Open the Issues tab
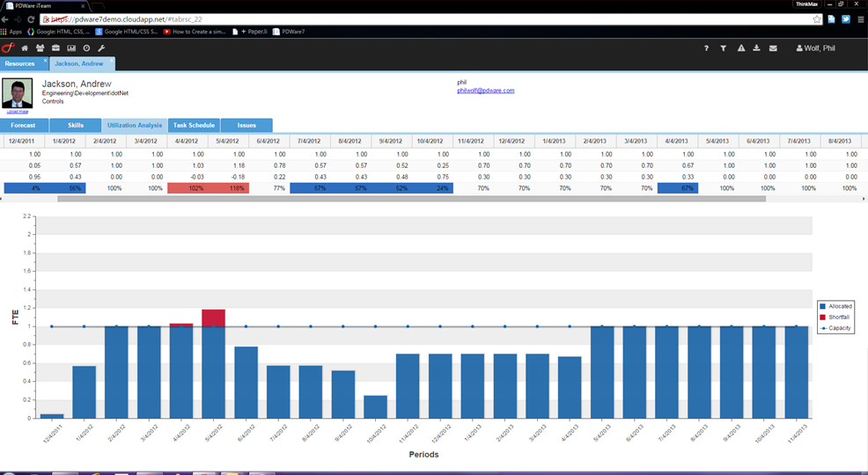 (x=246, y=126)
